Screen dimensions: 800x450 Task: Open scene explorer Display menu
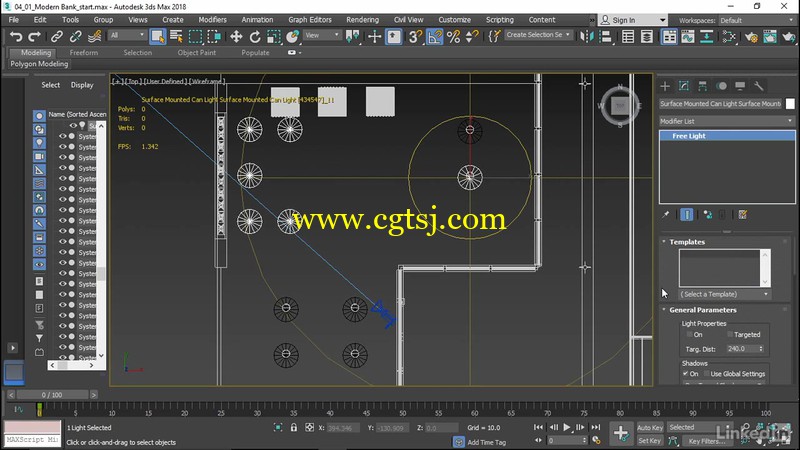[x=82, y=85]
